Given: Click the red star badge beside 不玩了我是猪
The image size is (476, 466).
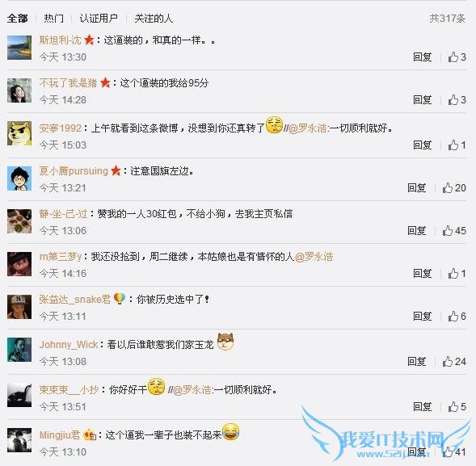Looking at the screenshot, I should [x=105, y=82].
